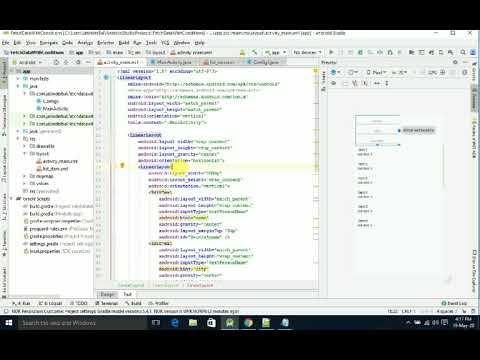Viewport: 480px width, 360px height.
Task: Select the activity_main.xml editor tab
Action: pyautogui.click(x=121, y=62)
